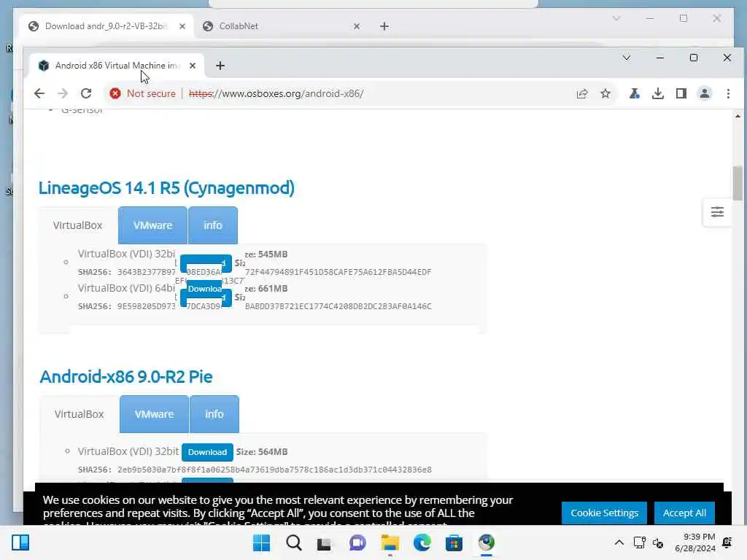
Task: Open Cookie Settings
Action: click(604, 513)
